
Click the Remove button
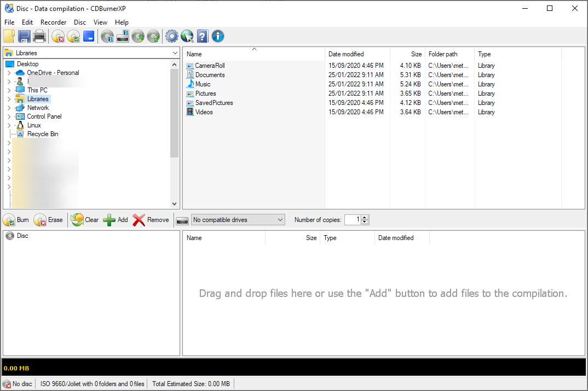[151, 220]
